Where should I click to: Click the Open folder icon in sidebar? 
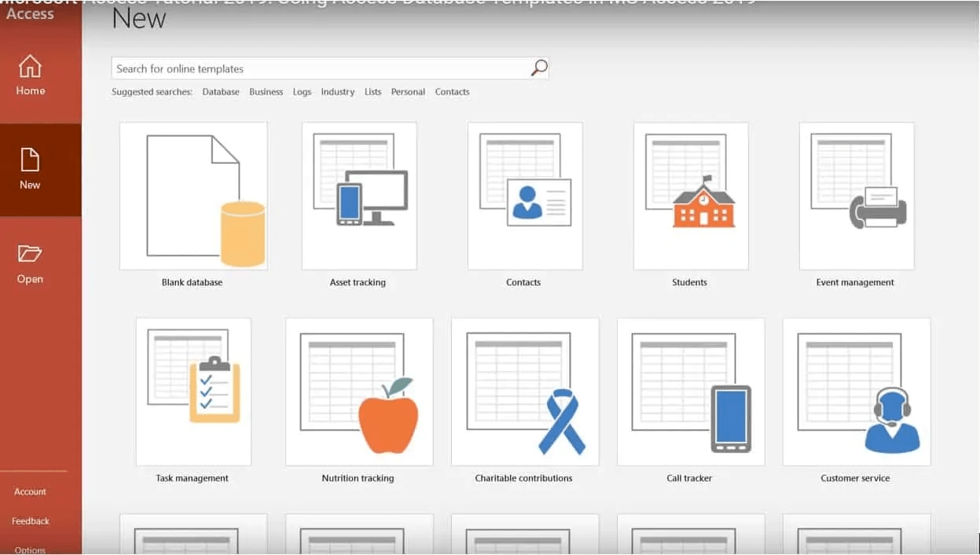(x=30, y=254)
